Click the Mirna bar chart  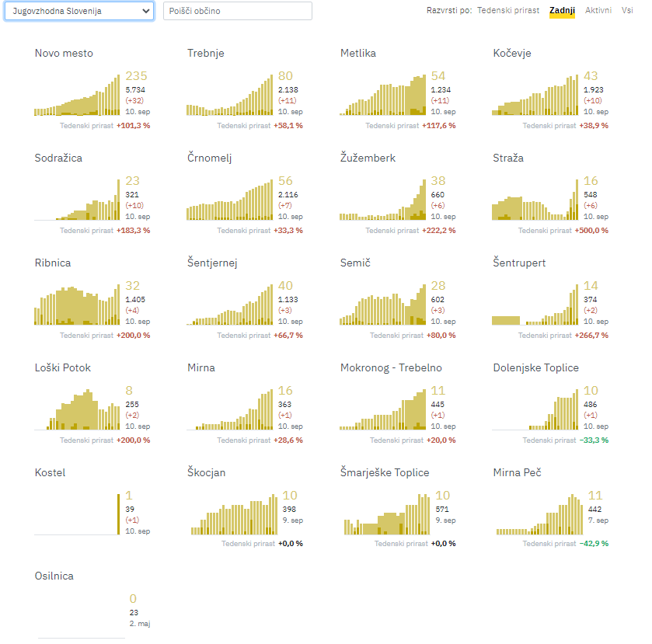229,409
